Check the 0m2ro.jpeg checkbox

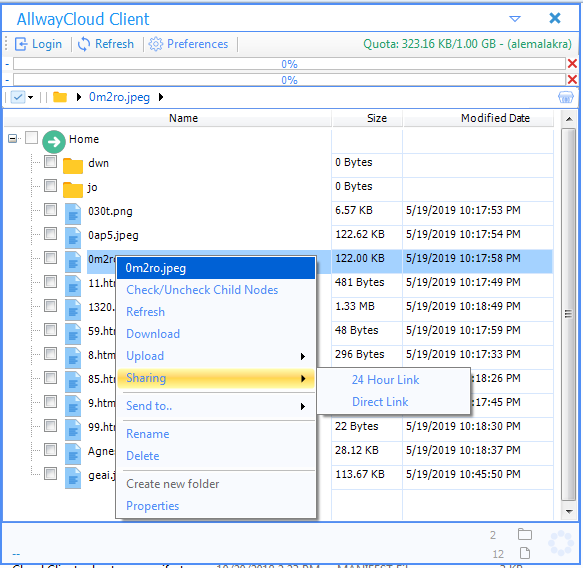tap(50, 258)
